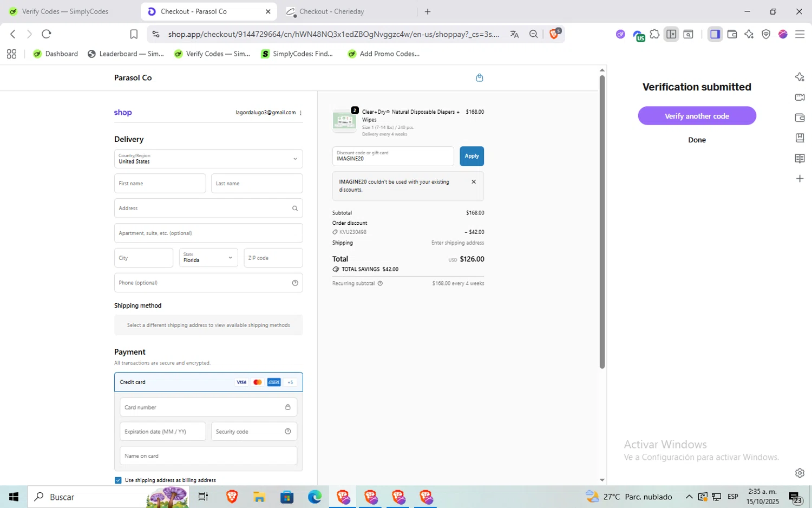Switch to Checkout - Cherieday tab
The height and width of the screenshot is (508, 812).
click(x=346, y=11)
